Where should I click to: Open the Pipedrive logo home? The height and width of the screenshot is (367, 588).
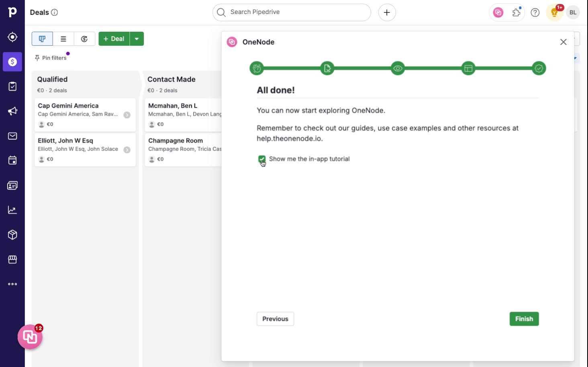(x=12, y=12)
